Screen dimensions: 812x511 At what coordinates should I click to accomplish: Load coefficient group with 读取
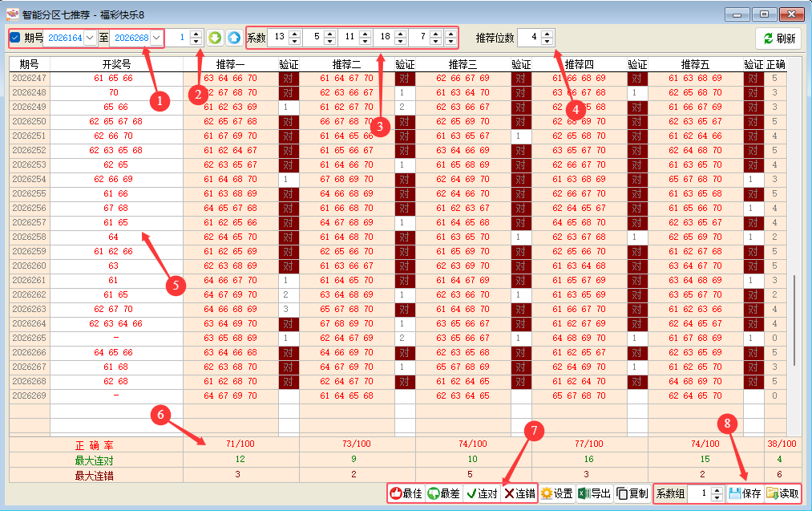pyautogui.click(x=782, y=493)
